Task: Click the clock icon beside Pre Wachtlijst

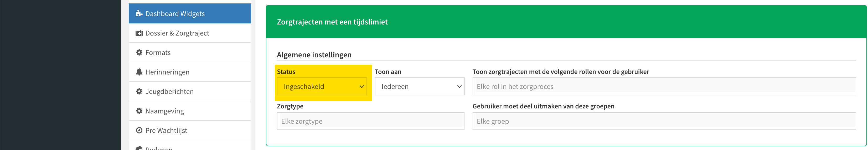Action: (x=139, y=131)
